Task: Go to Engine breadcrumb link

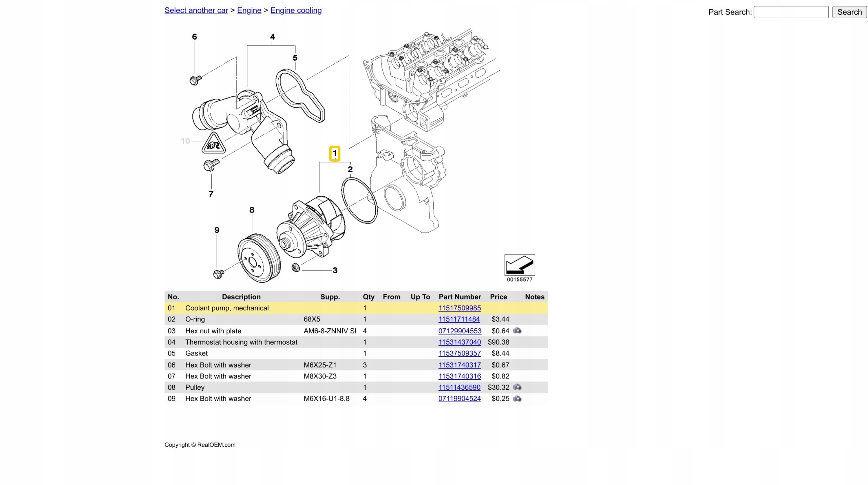Action: click(249, 11)
